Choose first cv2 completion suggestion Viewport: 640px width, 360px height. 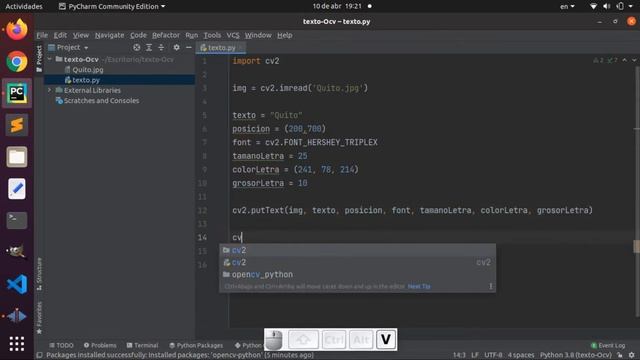tap(358, 250)
